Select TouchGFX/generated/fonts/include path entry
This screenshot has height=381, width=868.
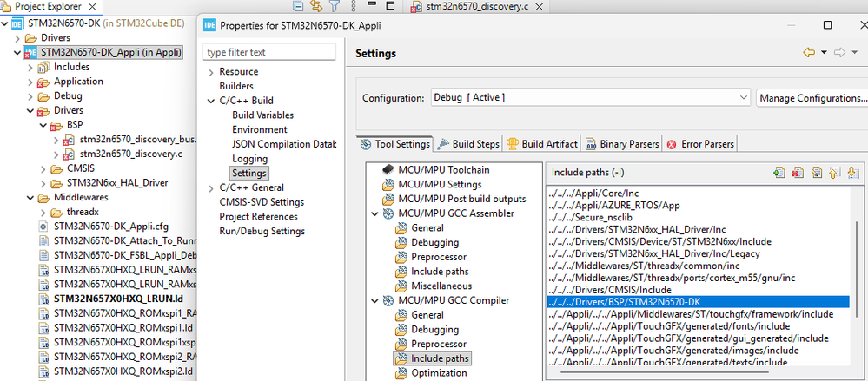(x=698, y=326)
